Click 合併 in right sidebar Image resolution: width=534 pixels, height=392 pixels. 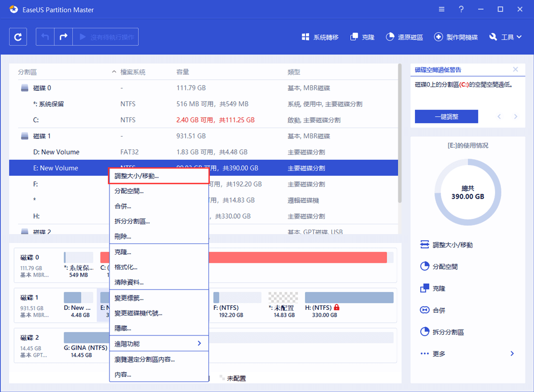[433, 310]
